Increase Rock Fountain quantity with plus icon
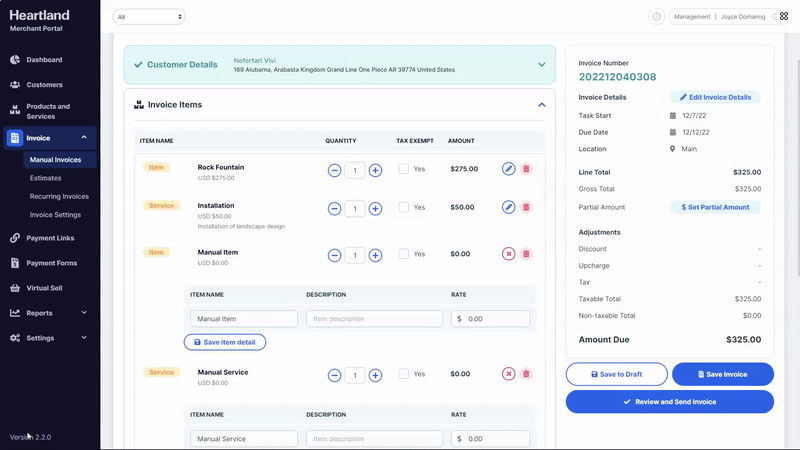This screenshot has height=450, width=800. point(375,170)
